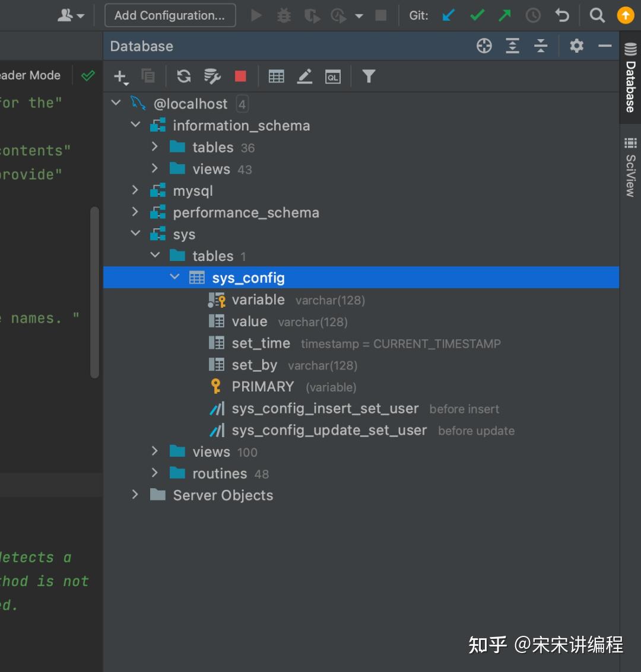Viewport: 641px width, 672px height.
Task: Switch to the SciView side tab
Action: [630, 168]
